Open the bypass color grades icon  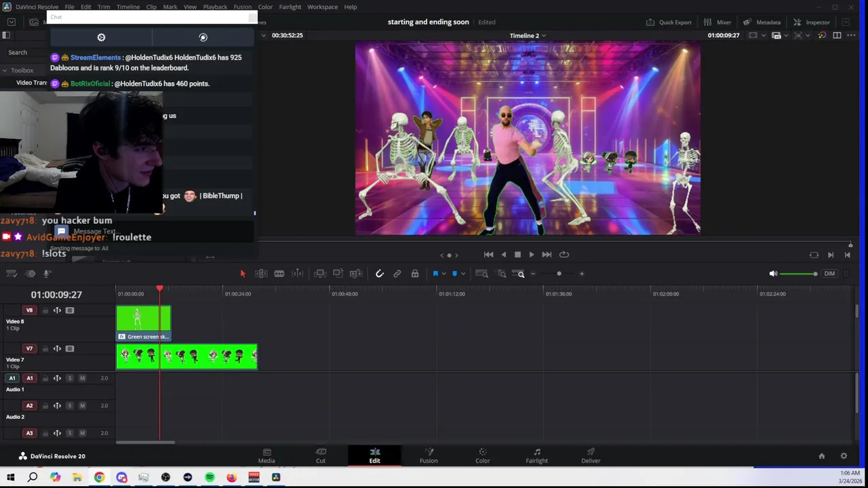(822, 35)
